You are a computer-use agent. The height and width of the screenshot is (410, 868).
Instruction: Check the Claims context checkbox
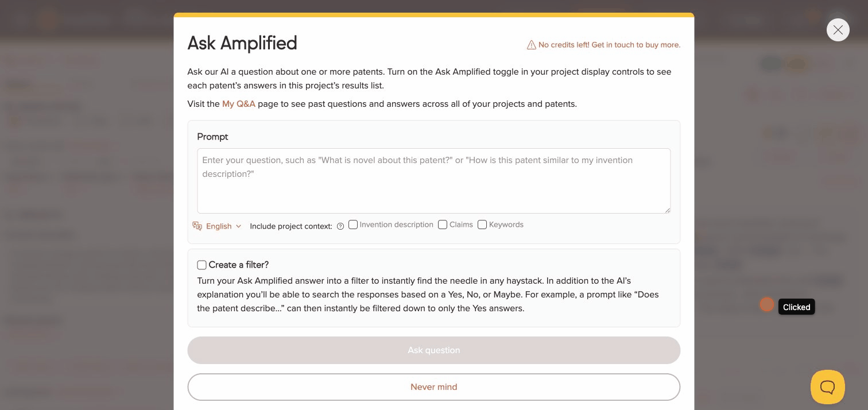pos(443,225)
